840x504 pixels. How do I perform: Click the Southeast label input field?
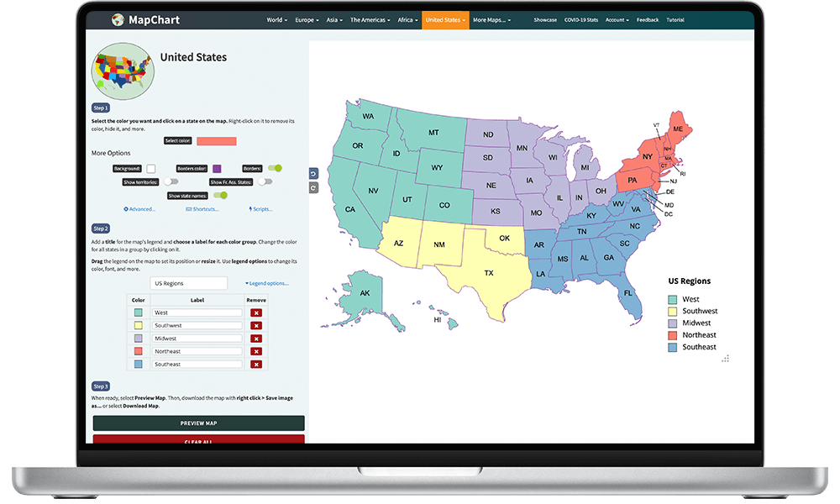197,365
